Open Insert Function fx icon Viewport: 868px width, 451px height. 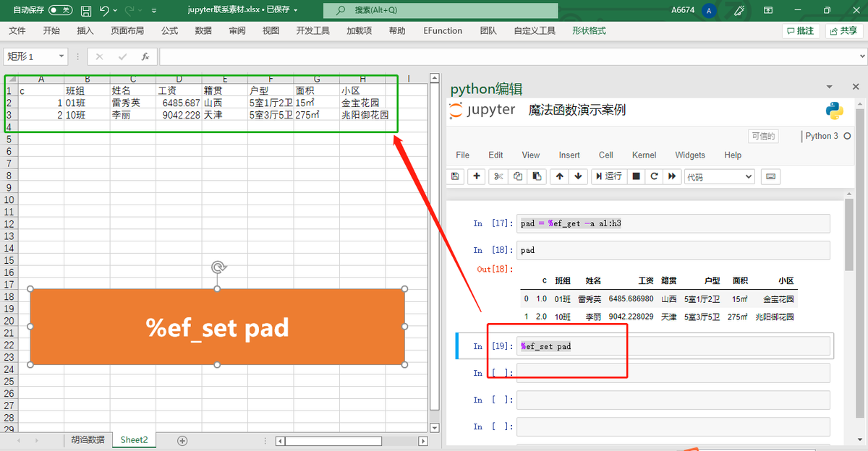coord(145,56)
